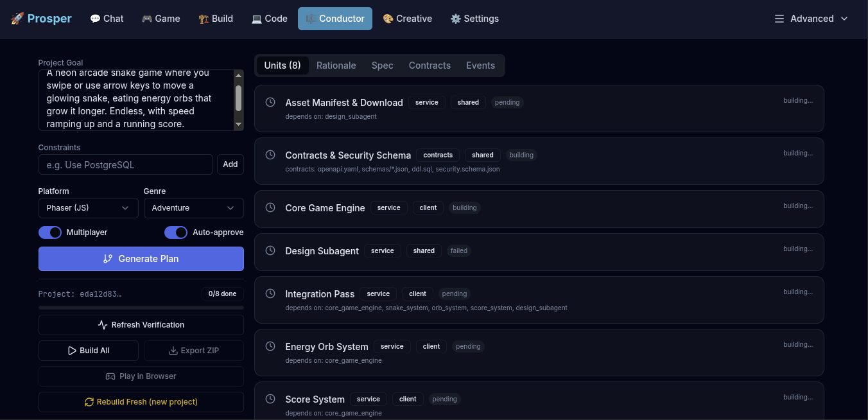868x420 pixels.
Task: Open the Spec tab
Action: [x=383, y=66]
